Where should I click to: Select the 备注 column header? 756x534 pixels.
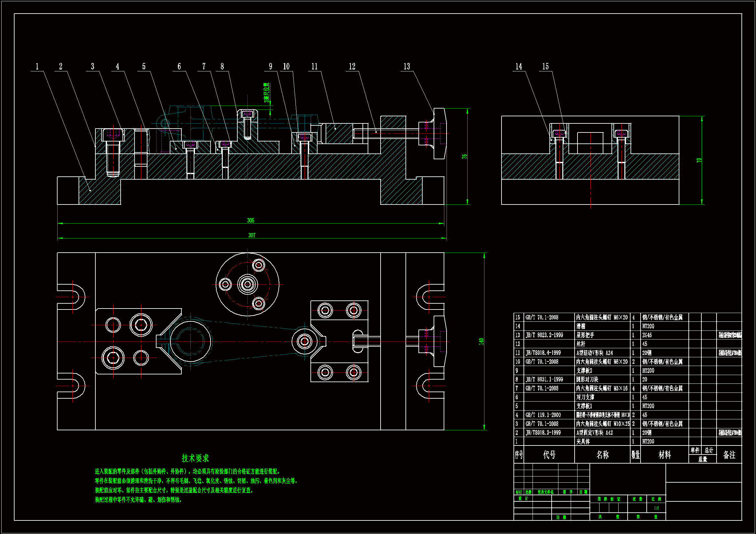729,455
